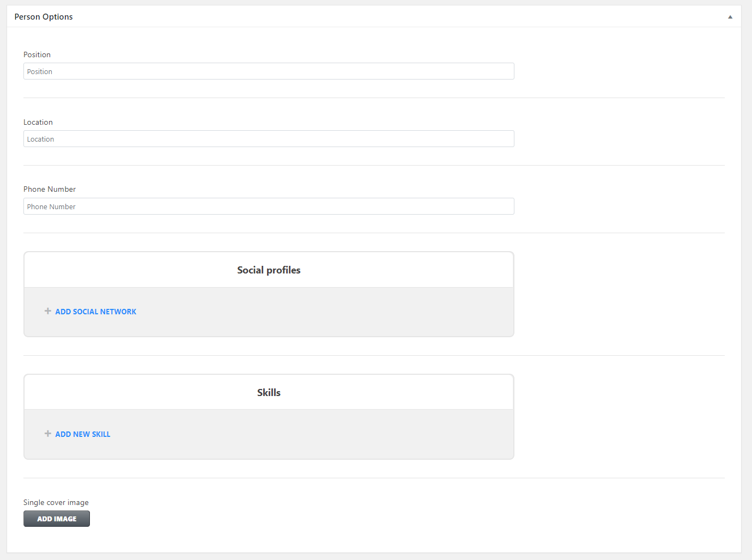Click the Add New Skill link
752x560 pixels.
click(83, 434)
